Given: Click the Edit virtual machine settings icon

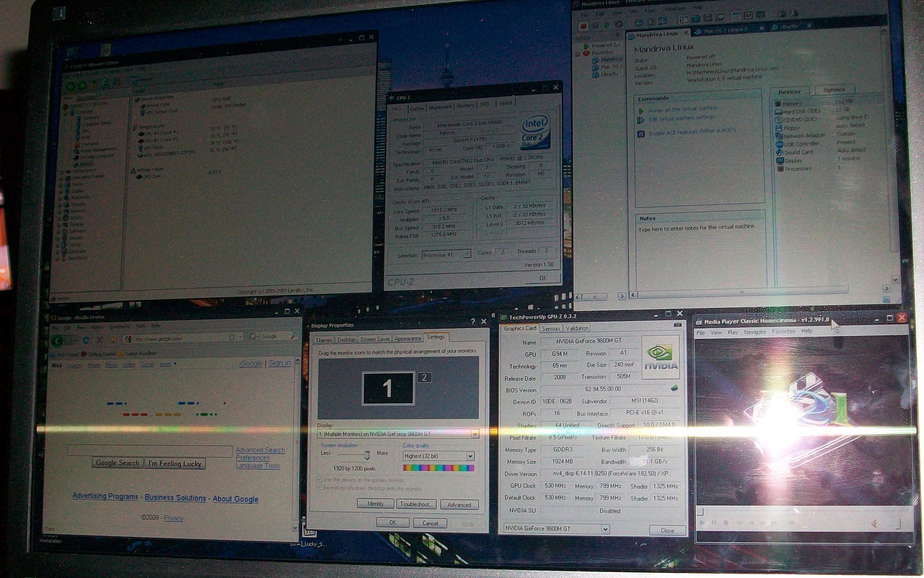Looking at the screenshot, I should (641, 120).
